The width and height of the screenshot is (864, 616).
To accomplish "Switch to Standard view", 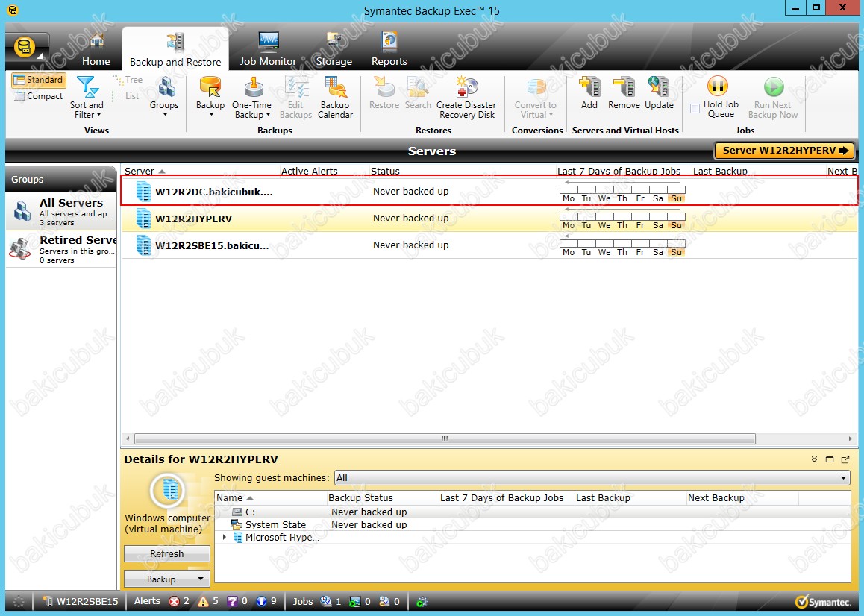I will point(39,80).
